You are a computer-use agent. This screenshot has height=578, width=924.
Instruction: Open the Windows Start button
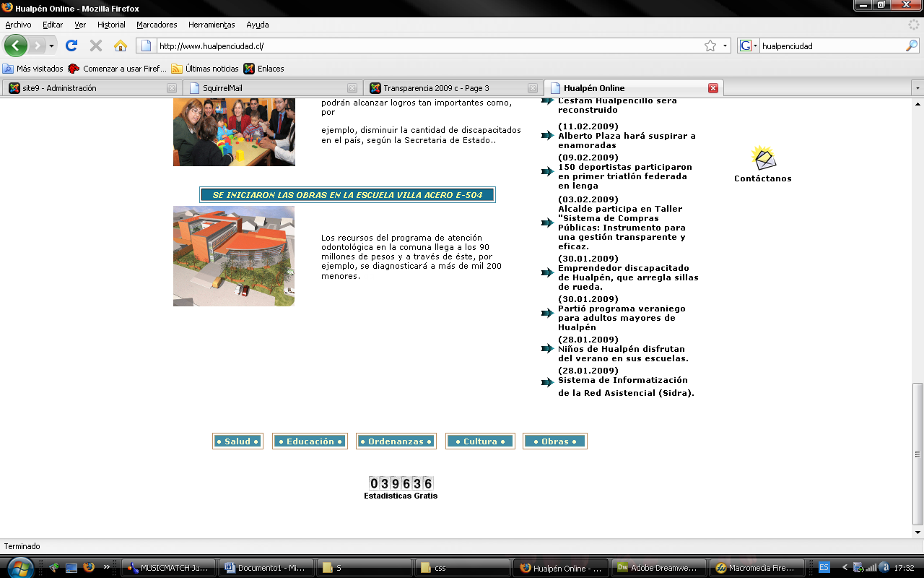coord(19,567)
